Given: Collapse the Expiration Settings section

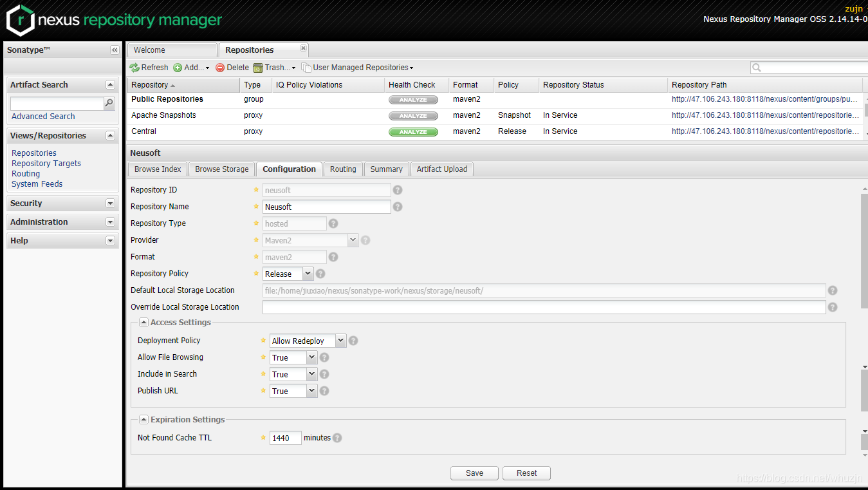Looking at the screenshot, I should (x=143, y=420).
